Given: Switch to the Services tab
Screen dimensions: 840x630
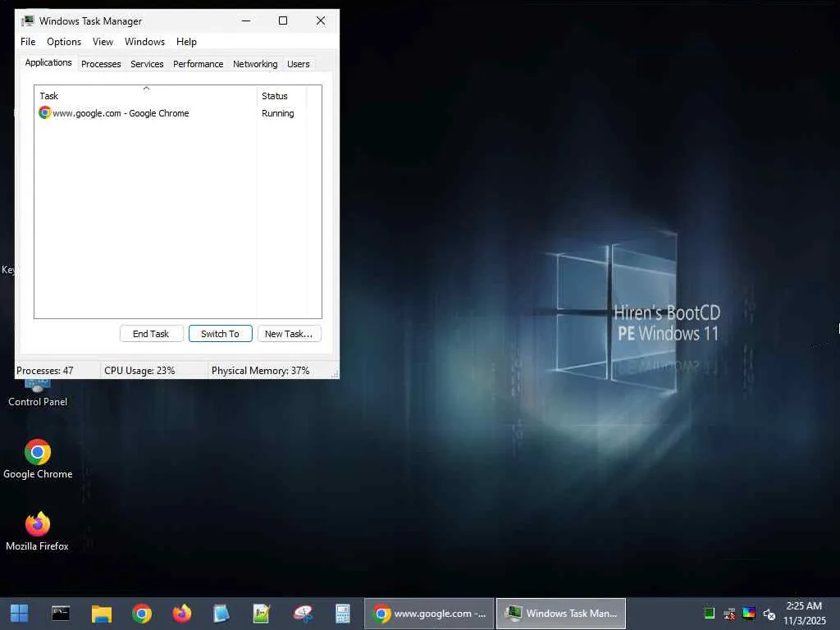Looking at the screenshot, I should (x=147, y=64).
